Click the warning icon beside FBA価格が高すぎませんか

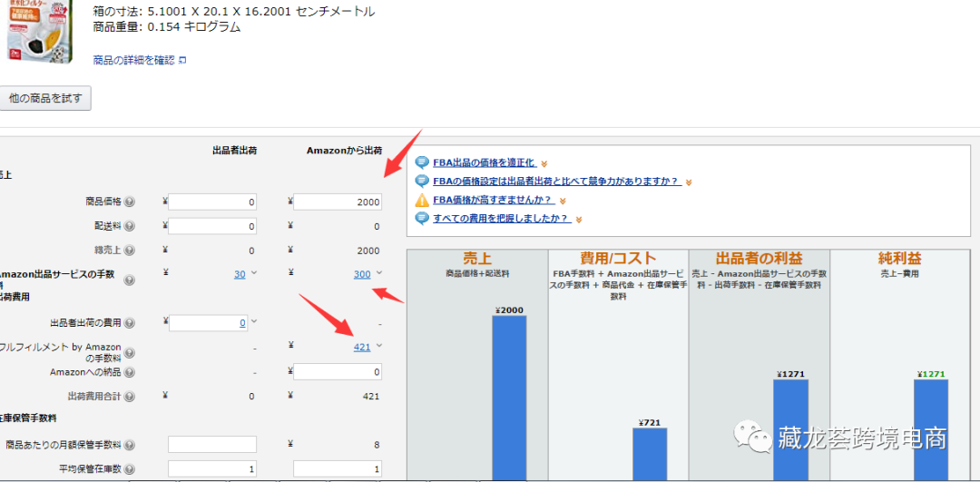click(x=423, y=200)
